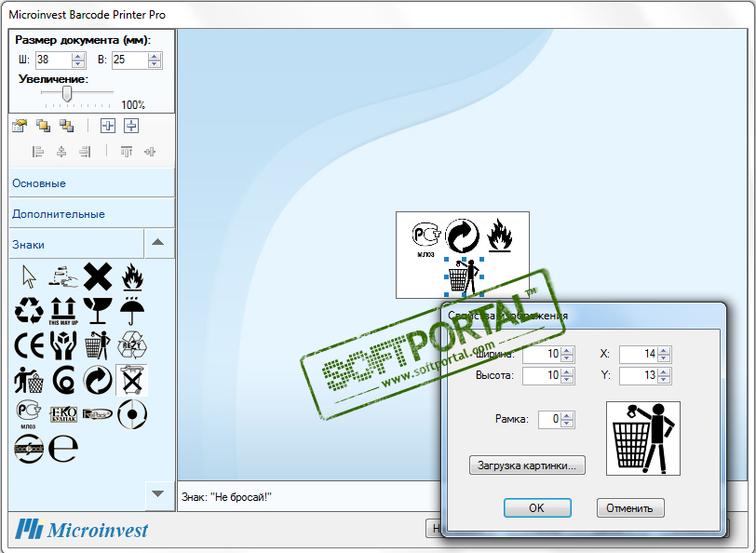756x553 pixels.
Task: Open the Основные section
Action: pyautogui.click(x=91, y=182)
